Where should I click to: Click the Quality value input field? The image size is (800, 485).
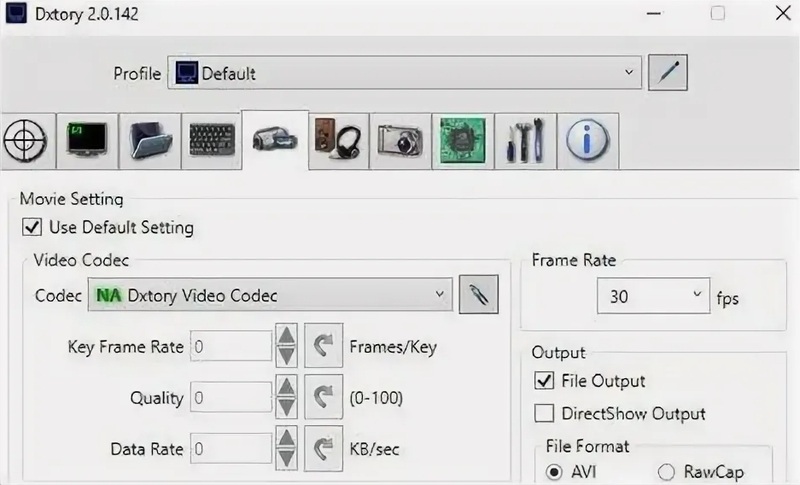tap(229, 398)
